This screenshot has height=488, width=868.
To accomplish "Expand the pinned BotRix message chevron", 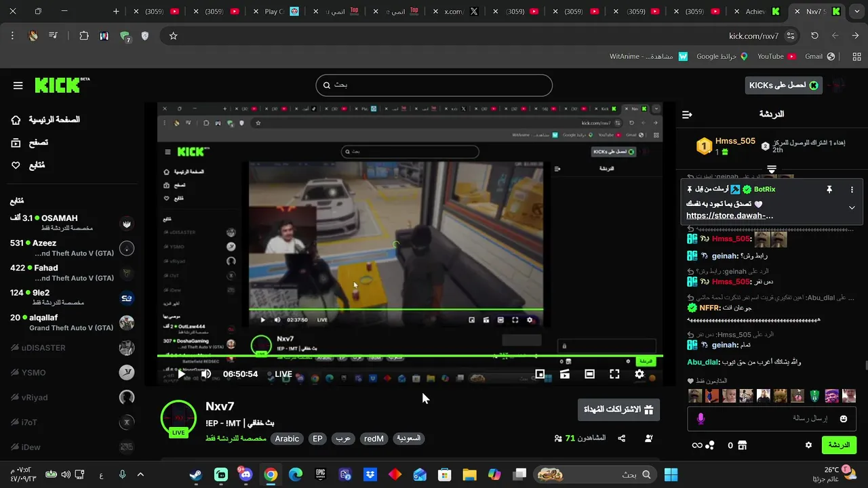I will pos(852,207).
